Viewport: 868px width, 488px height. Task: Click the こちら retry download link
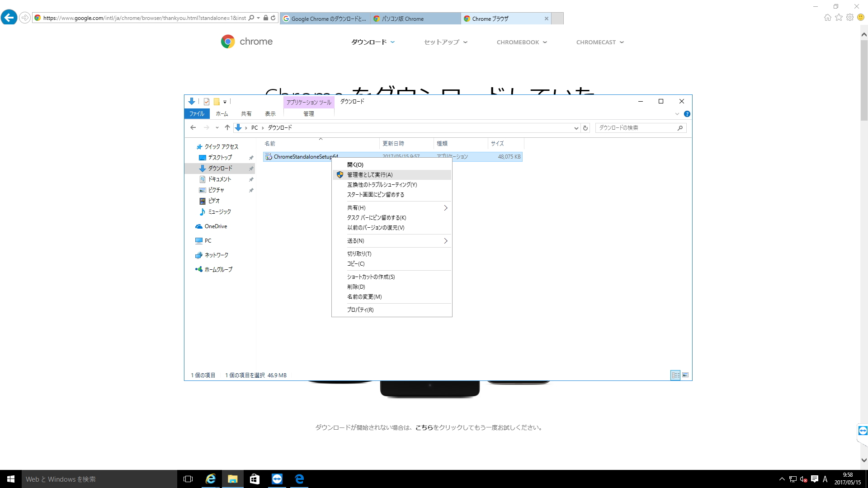[x=424, y=427]
